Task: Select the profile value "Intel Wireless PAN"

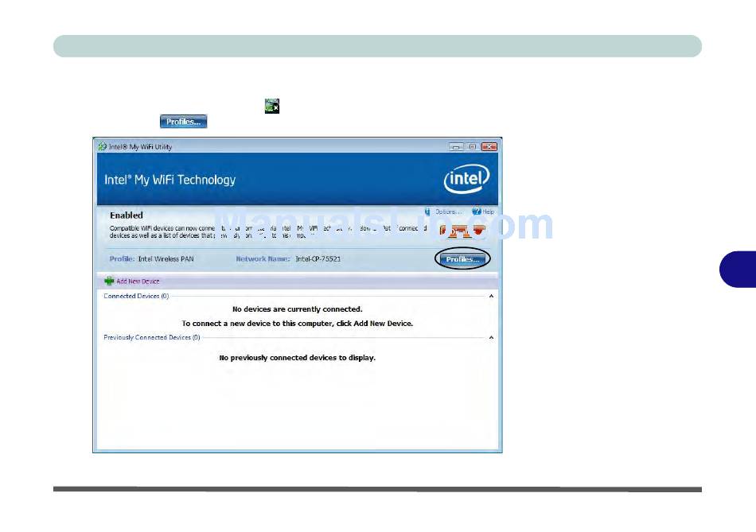Action: coord(166,258)
